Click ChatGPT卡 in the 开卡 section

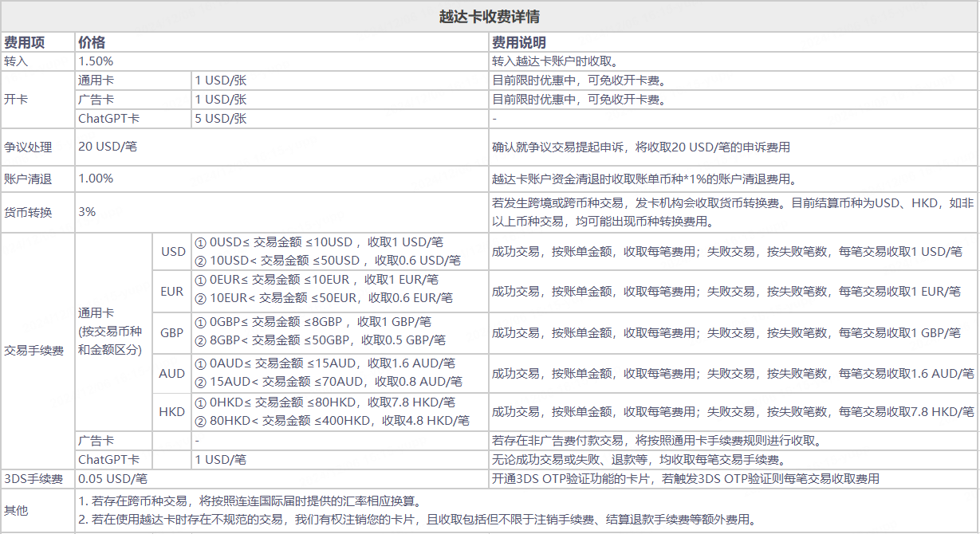108,119
